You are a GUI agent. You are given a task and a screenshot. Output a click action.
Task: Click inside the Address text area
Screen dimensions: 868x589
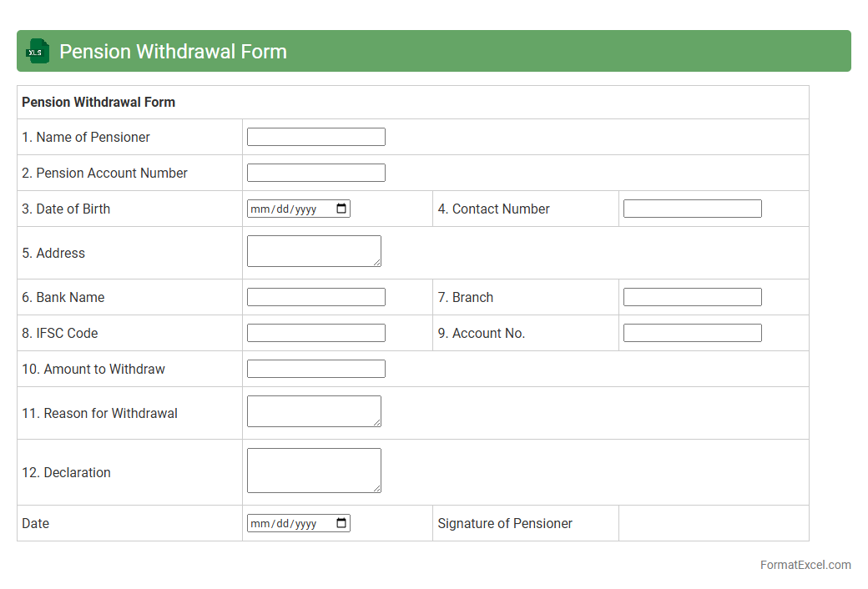[313, 250]
